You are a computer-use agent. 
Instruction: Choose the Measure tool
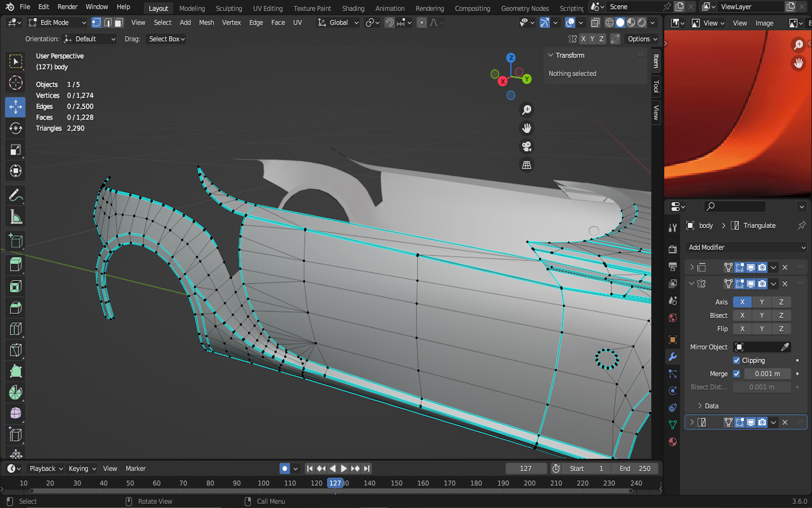pos(15,217)
